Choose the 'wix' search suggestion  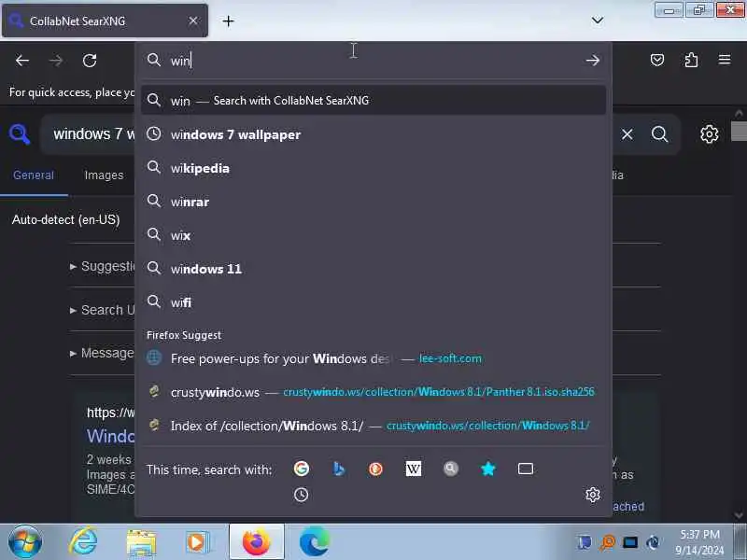pos(373,235)
